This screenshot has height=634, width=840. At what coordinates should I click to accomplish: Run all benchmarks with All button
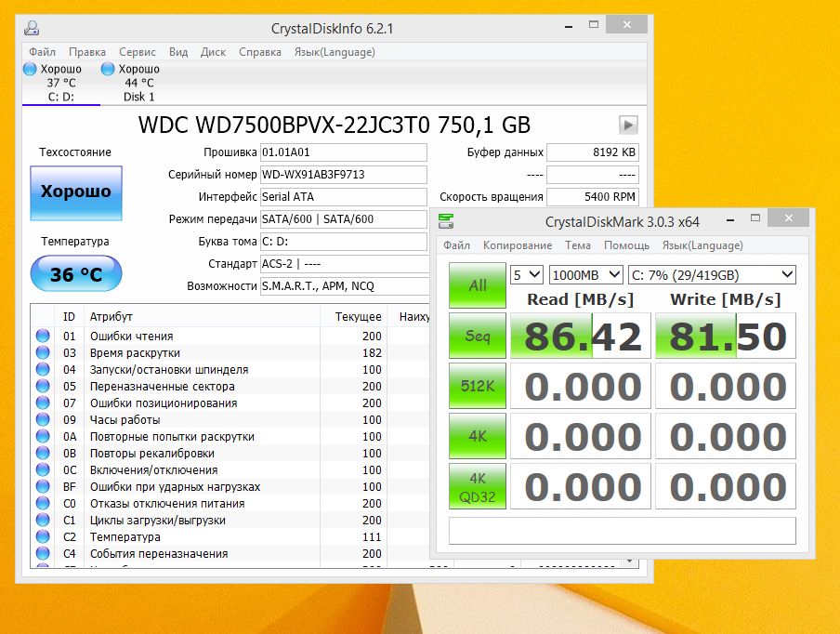point(478,285)
